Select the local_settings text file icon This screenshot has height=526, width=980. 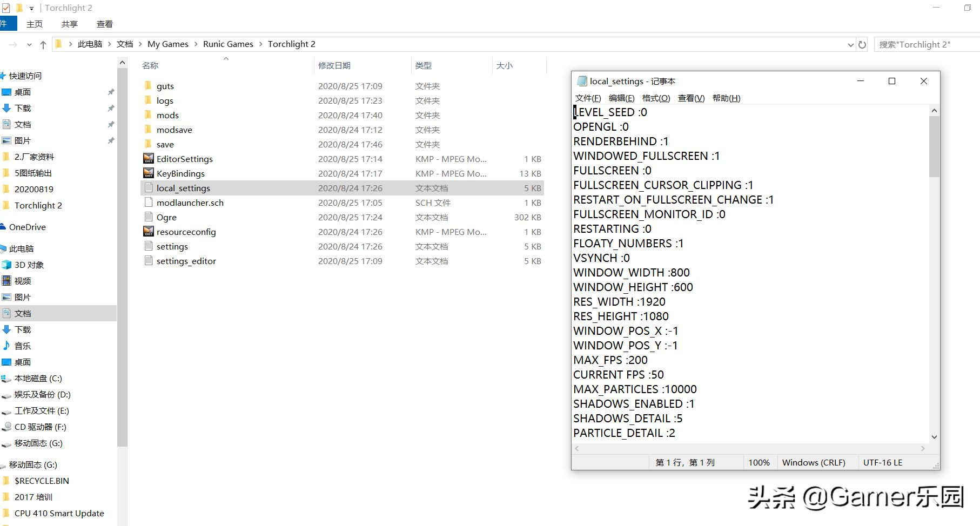pos(149,188)
